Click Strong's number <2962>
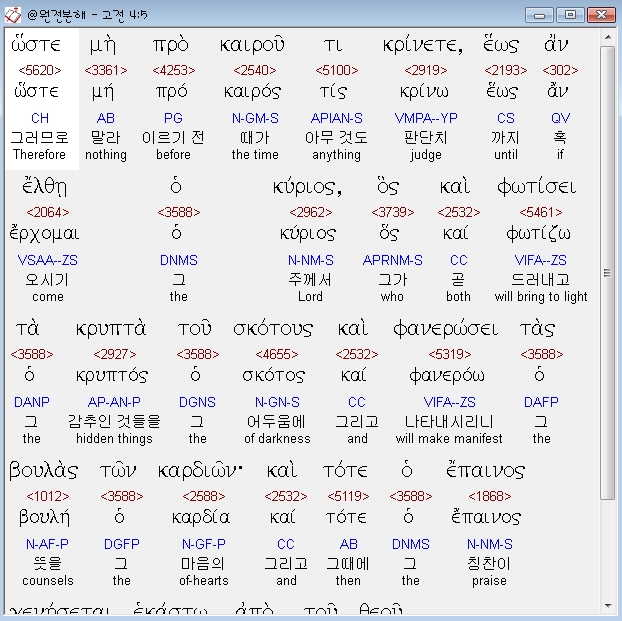 tap(311, 212)
